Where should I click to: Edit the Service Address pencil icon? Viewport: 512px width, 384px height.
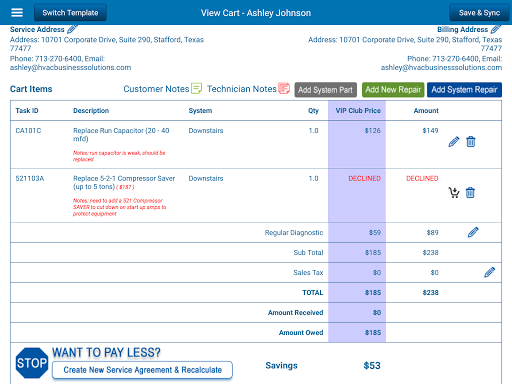point(72,29)
